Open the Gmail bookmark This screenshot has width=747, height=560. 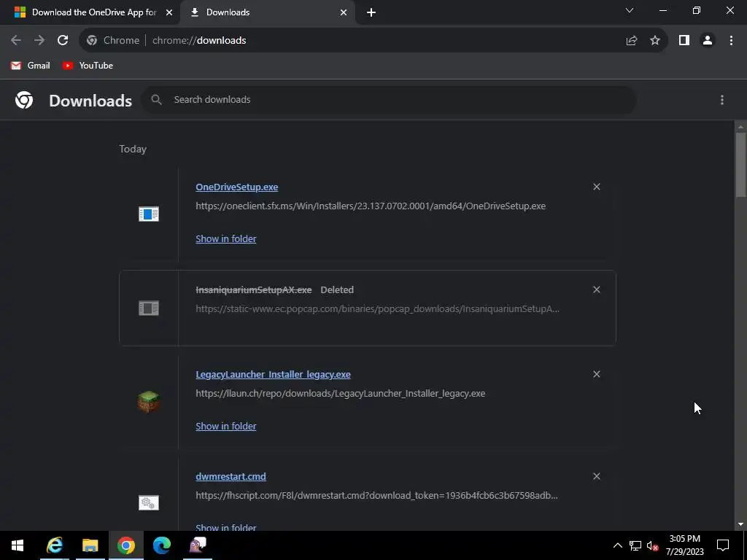pos(30,65)
